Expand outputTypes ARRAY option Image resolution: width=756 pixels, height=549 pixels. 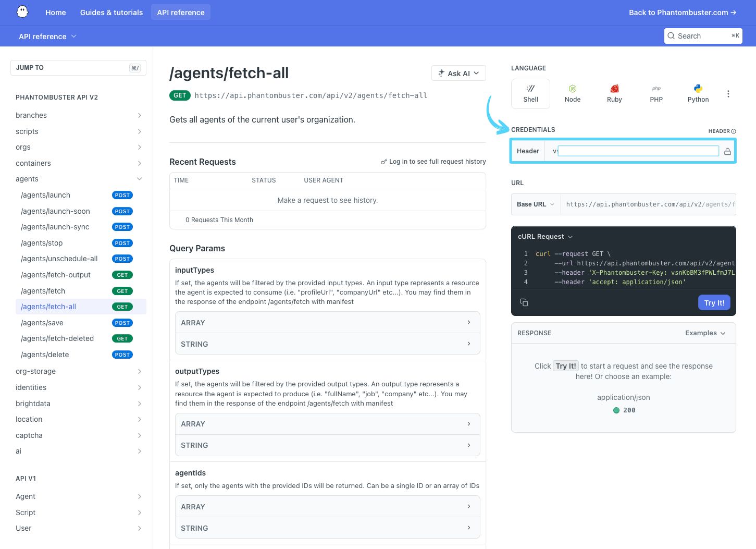click(327, 424)
